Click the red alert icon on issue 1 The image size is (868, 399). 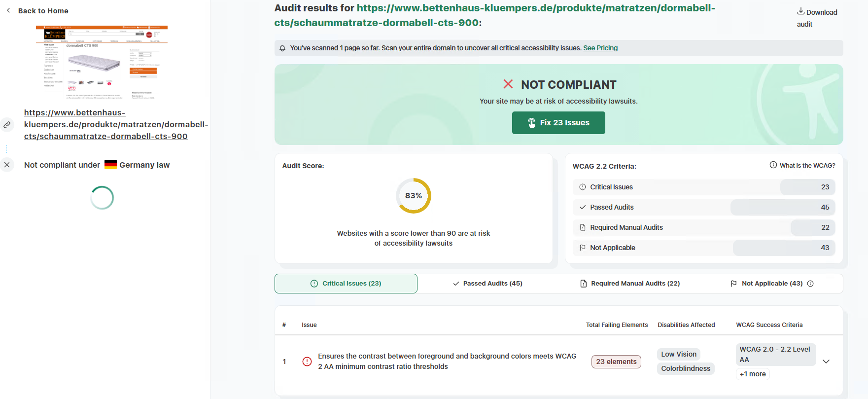point(307,362)
